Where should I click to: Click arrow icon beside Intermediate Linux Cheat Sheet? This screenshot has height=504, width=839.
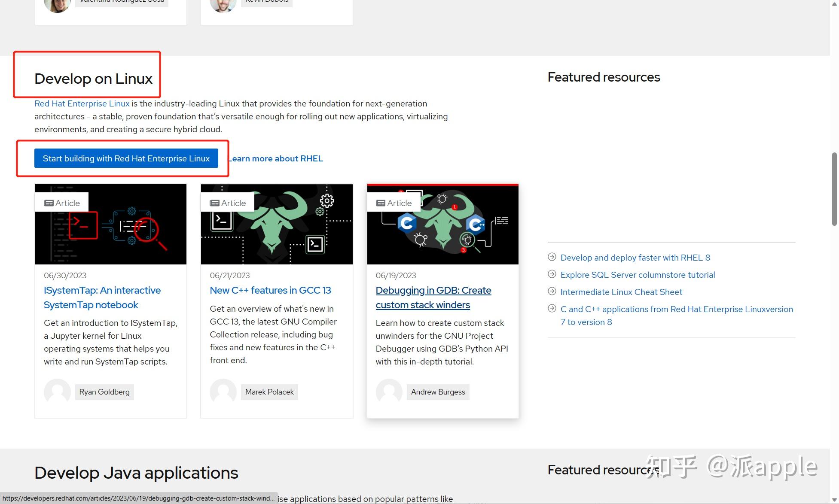click(x=552, y=291)
